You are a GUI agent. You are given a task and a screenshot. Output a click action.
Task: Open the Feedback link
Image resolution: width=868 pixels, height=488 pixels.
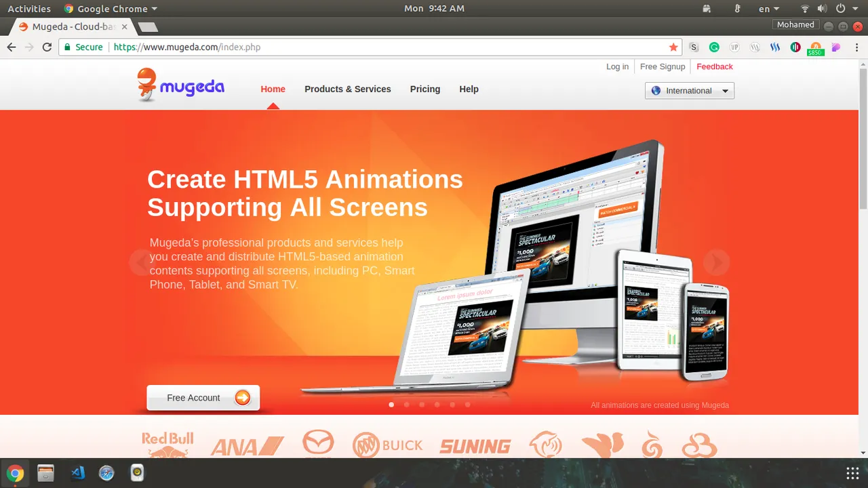coord(714,66)
